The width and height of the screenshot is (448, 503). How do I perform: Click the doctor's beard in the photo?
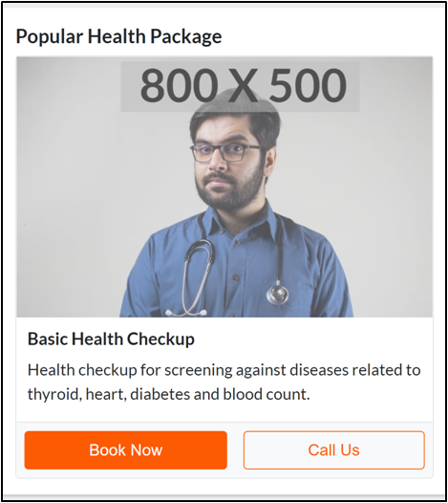[x=229, y=191]
